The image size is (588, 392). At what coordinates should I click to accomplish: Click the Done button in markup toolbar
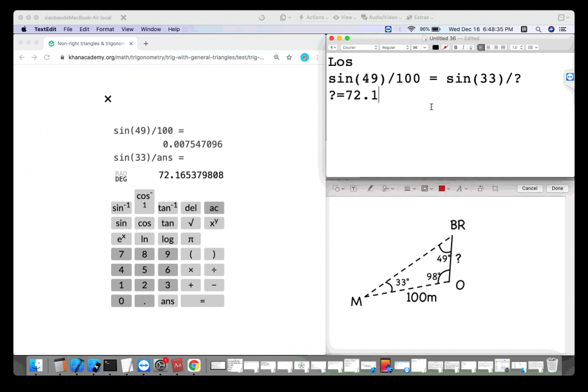tap(557, 189)
